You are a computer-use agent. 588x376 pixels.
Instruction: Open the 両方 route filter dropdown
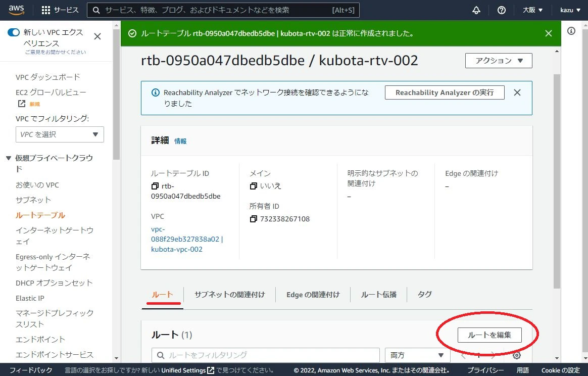pyautogui.click(x=417, y=355)
